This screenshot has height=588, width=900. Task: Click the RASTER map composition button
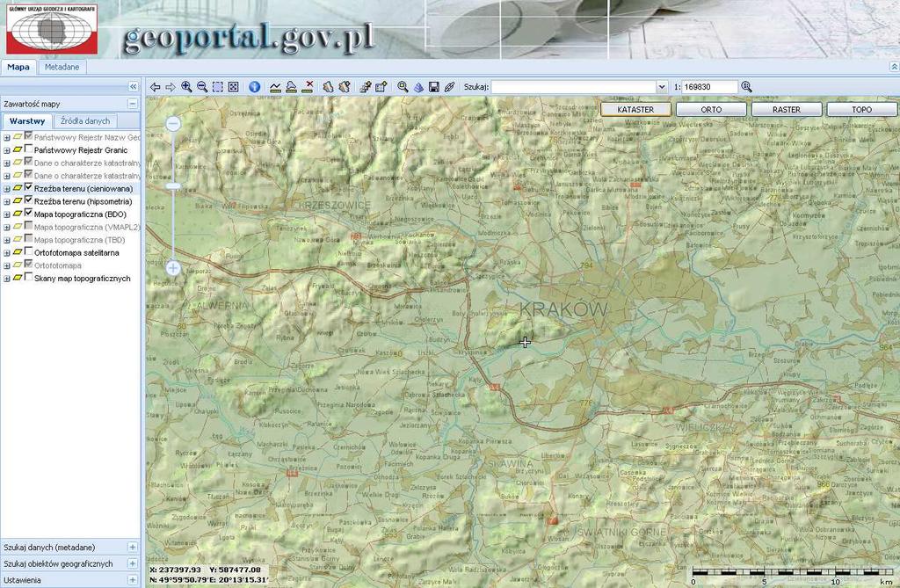pos(787,109)
